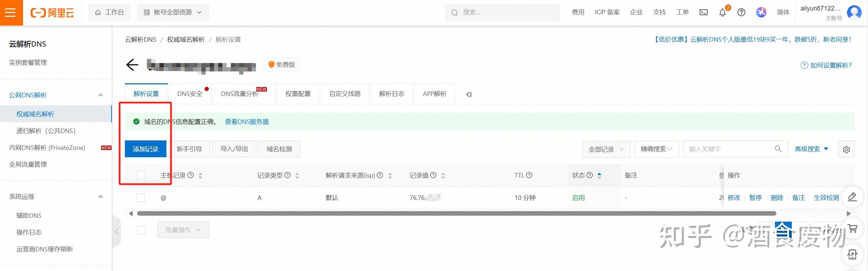Screen dimensions: 868x271
Task: Open the 工作台 home button
Action: 109,13
